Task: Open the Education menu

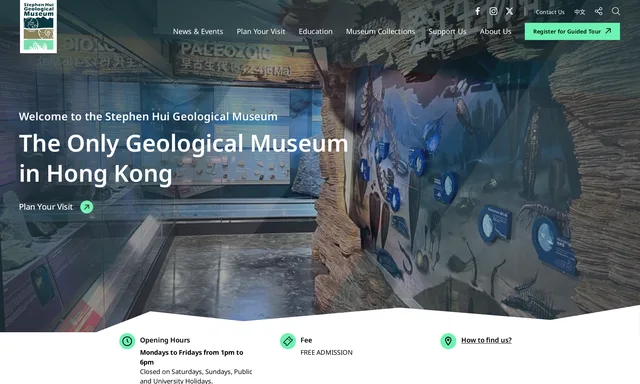Action: pyautogui.click(x=316, y=31)
